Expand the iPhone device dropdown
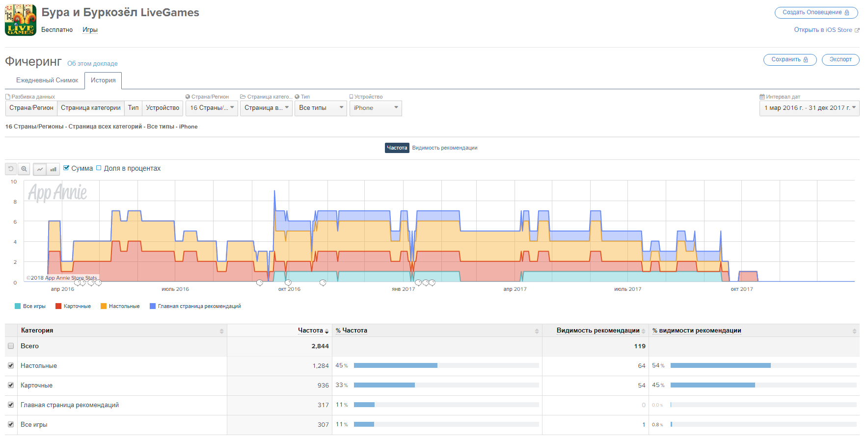Screen dimensions: 868x438 [x=376, y=108]
